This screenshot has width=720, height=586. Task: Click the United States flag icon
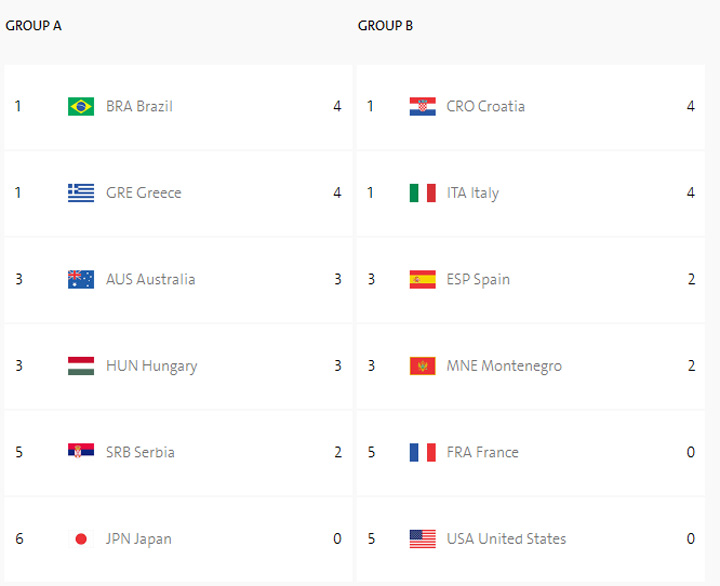pyautogui.click(x=422, y=539)
